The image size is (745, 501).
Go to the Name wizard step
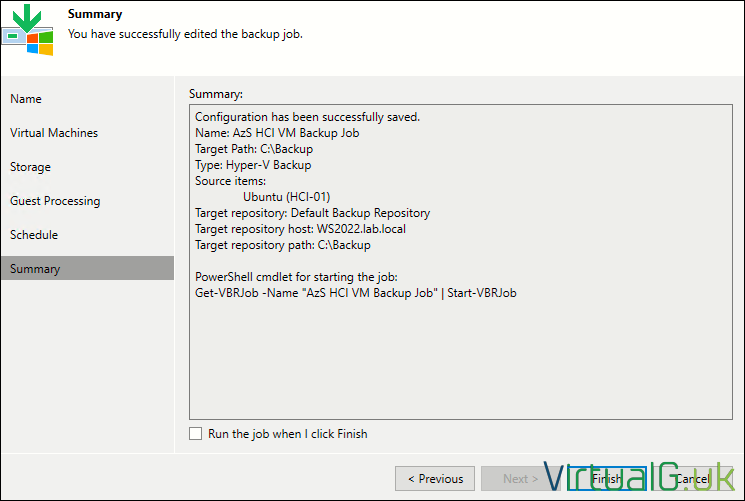pos(26,99)
